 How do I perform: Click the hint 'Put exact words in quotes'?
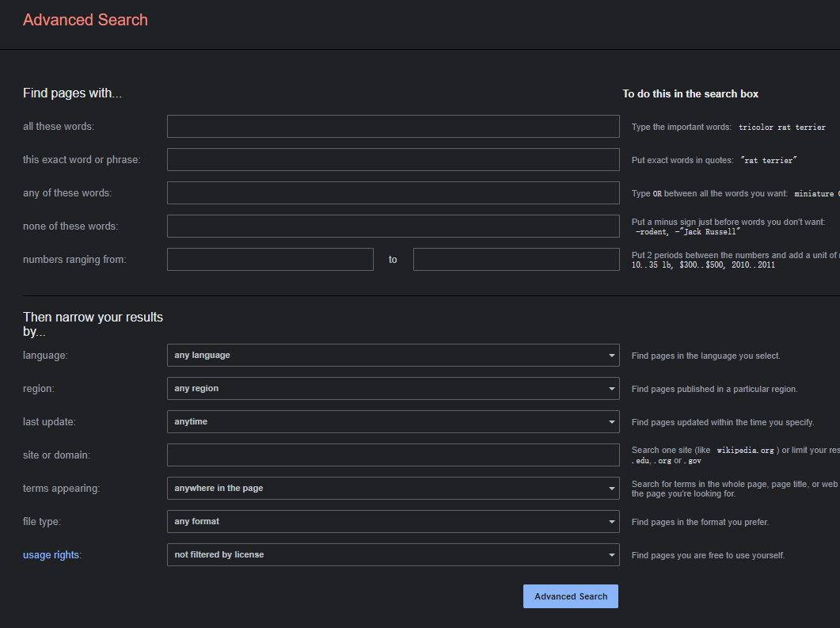tap(682, 160)
